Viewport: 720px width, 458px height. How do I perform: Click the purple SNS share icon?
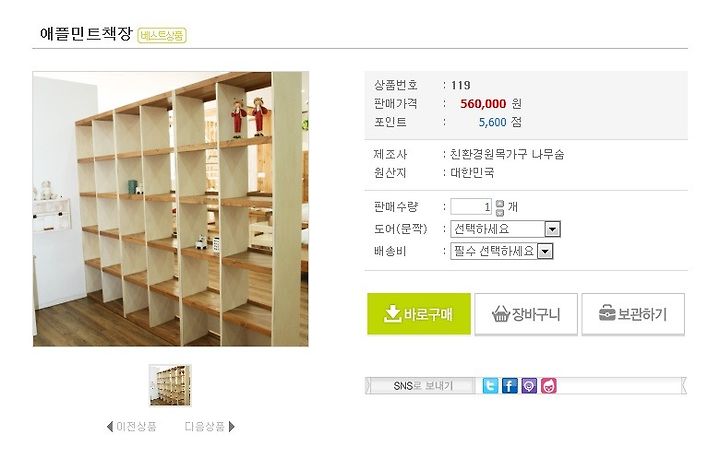[529, 385]
